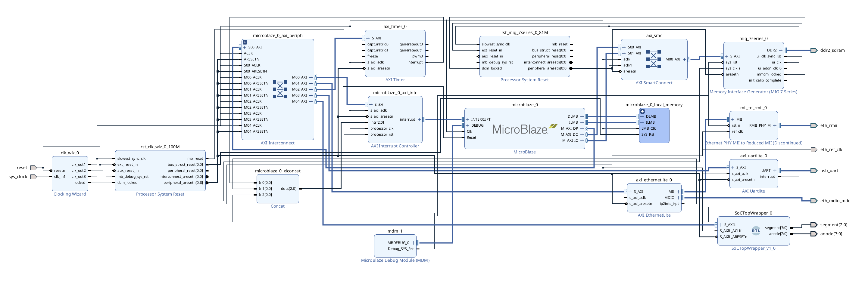
Task: Expand the DEBUG pin on microblaze_0
Action: (467, 125)
